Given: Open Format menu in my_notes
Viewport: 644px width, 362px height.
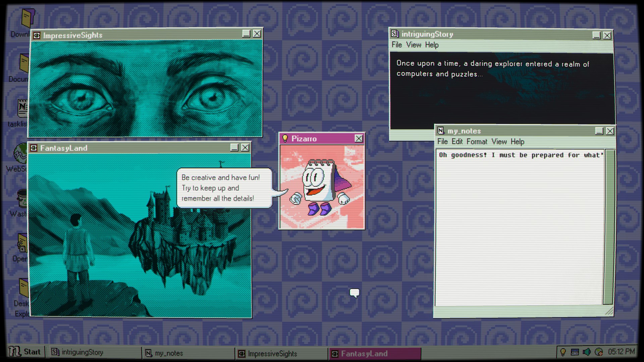Looking at the screenshot, I should (x=477, y=141).
